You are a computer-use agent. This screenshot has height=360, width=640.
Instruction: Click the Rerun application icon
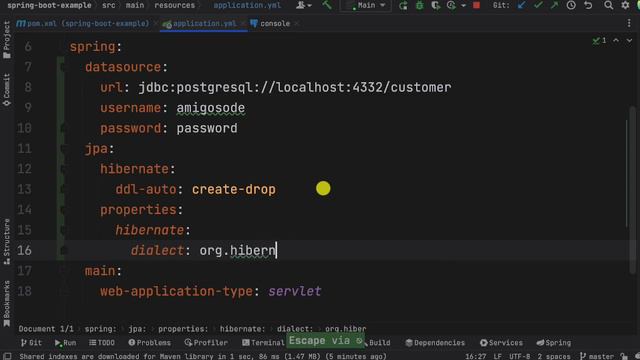pyautogui.click(x=403, y=5)
